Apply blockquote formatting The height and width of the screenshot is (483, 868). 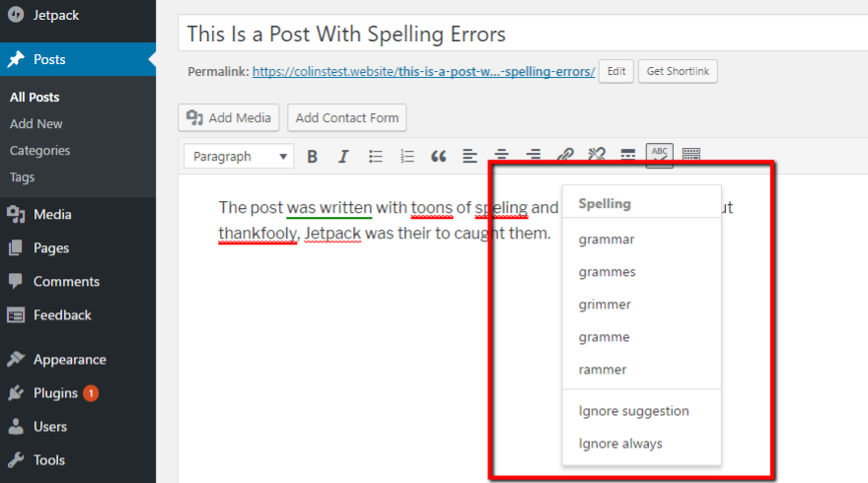438,157
